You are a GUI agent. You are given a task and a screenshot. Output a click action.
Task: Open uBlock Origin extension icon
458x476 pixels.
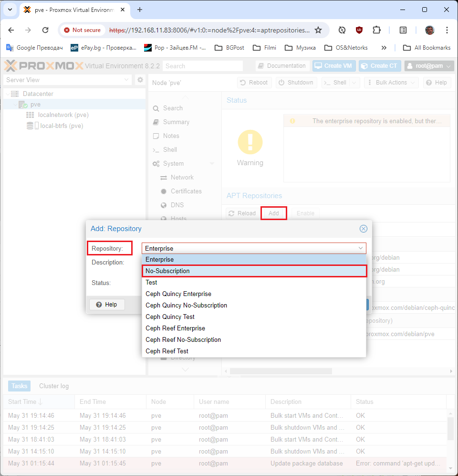[x=359, y=30]
